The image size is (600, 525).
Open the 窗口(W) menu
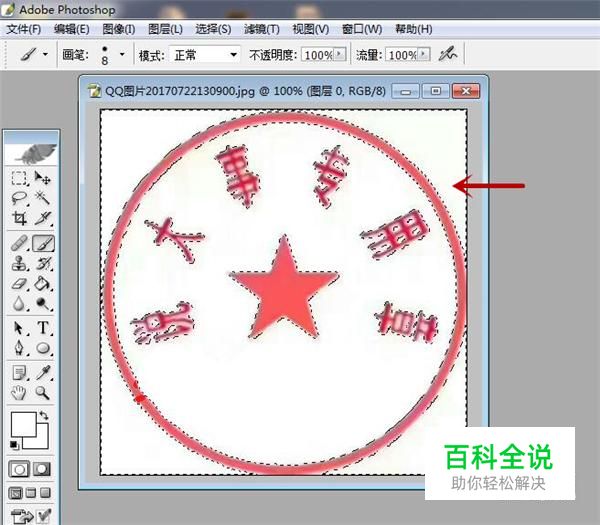pos(362,29)
